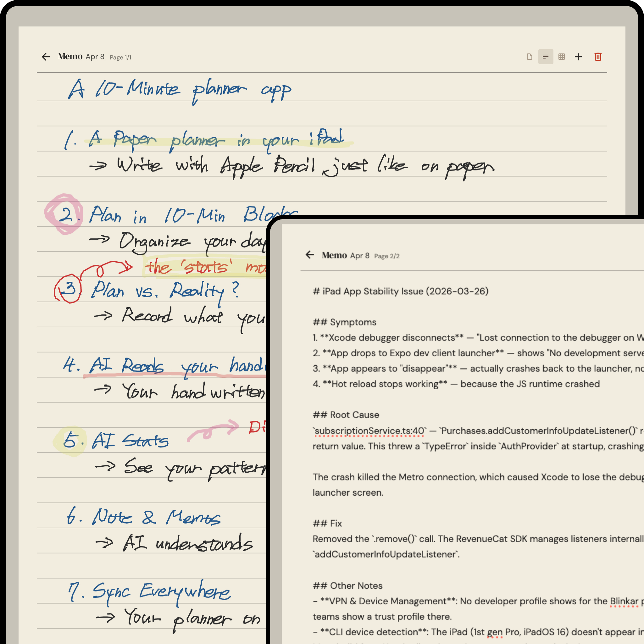Select the blank paper page style icon

pos(529,57)
